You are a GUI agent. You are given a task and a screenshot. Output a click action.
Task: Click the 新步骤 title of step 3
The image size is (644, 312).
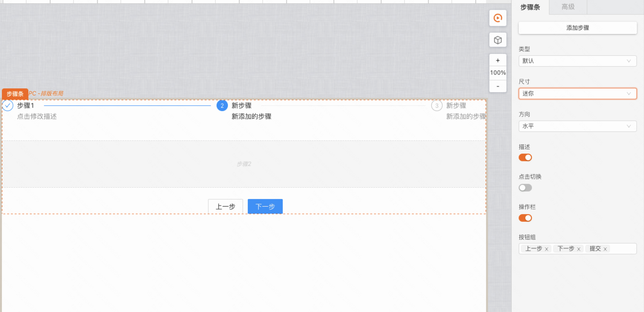tap(456, 105)
